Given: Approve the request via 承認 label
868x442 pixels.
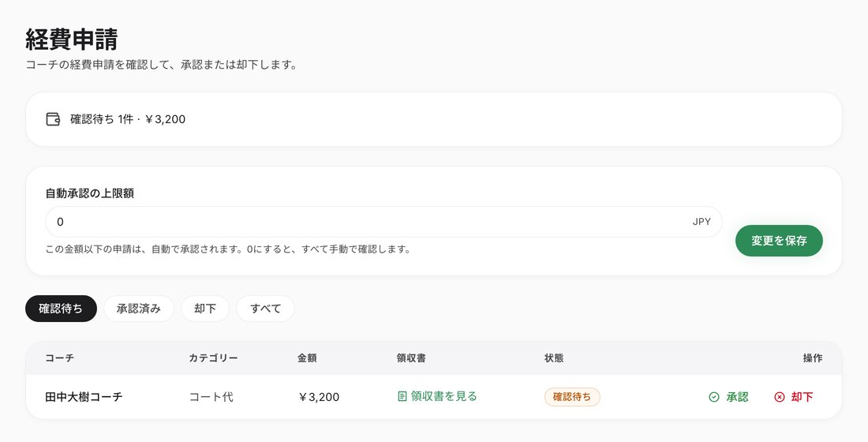Looking at the screenshot, I should point(737,397).
